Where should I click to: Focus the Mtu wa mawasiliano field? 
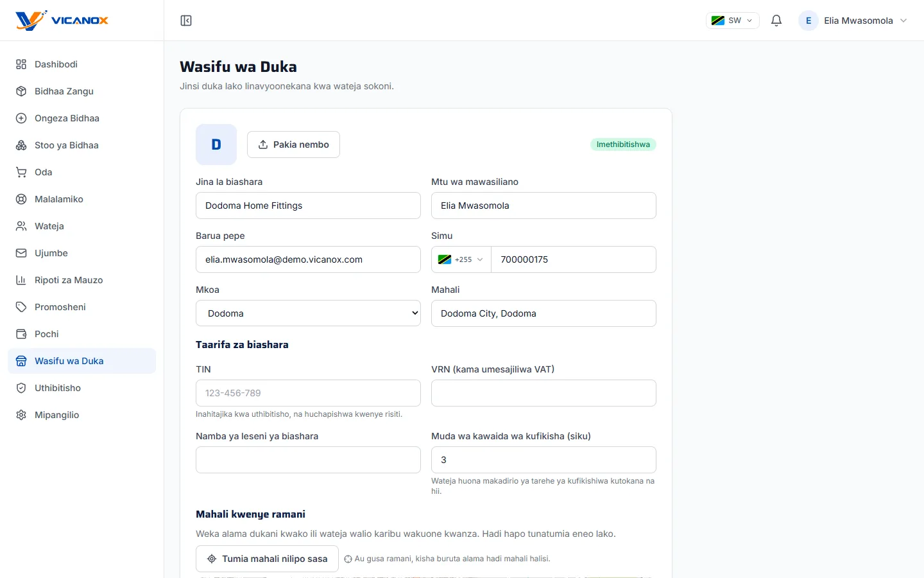[543, 206]
